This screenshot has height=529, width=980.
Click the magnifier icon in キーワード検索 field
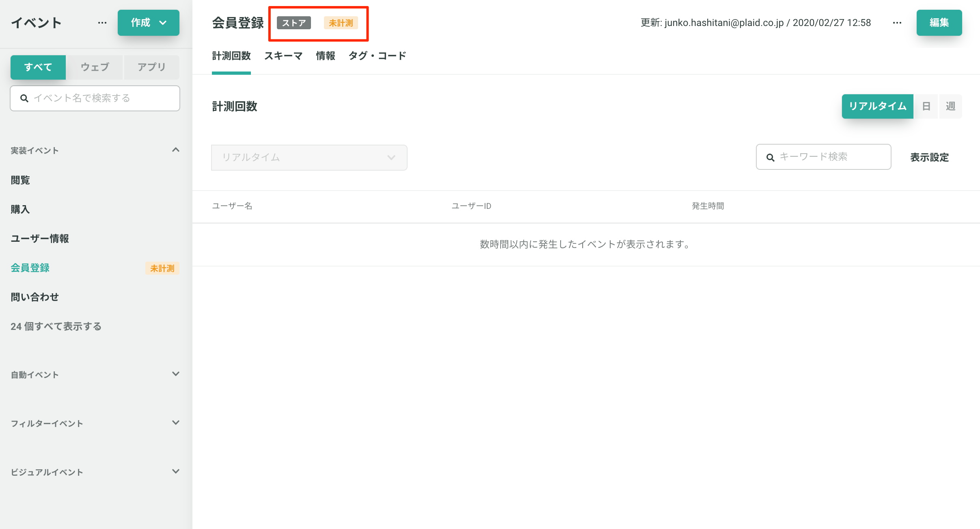[770, 157]
